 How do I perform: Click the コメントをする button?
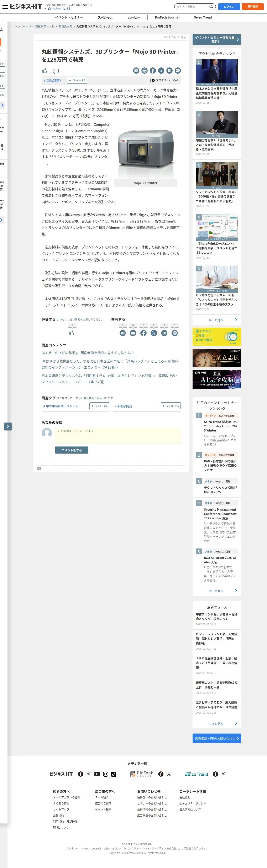72,450
